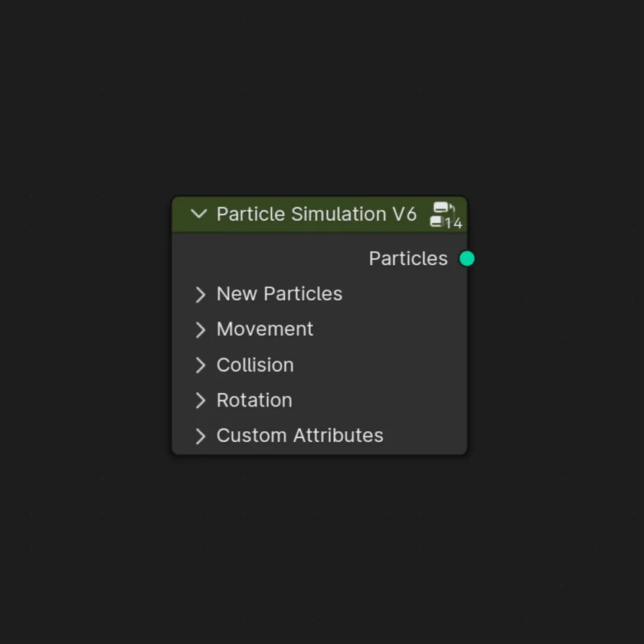The image size is (644, 644).
Task: Click the chevron beside Collision
Action: pos(200,365)
